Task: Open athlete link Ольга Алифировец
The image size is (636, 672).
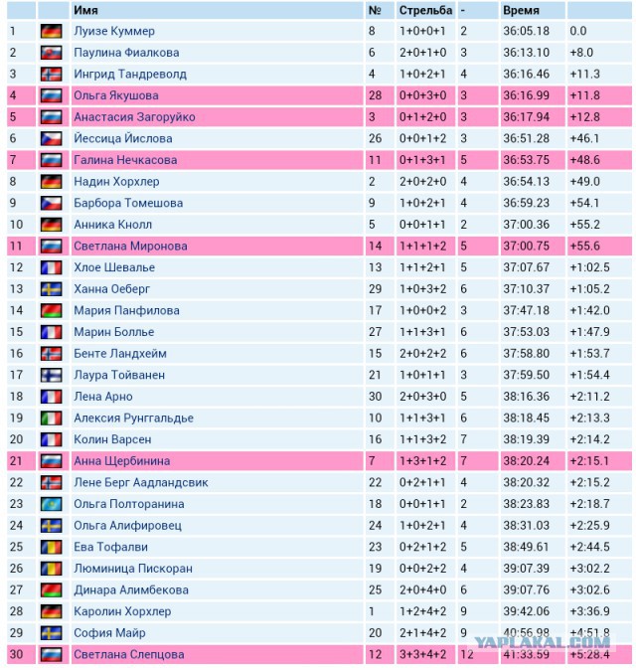Action: coord(128,526)
